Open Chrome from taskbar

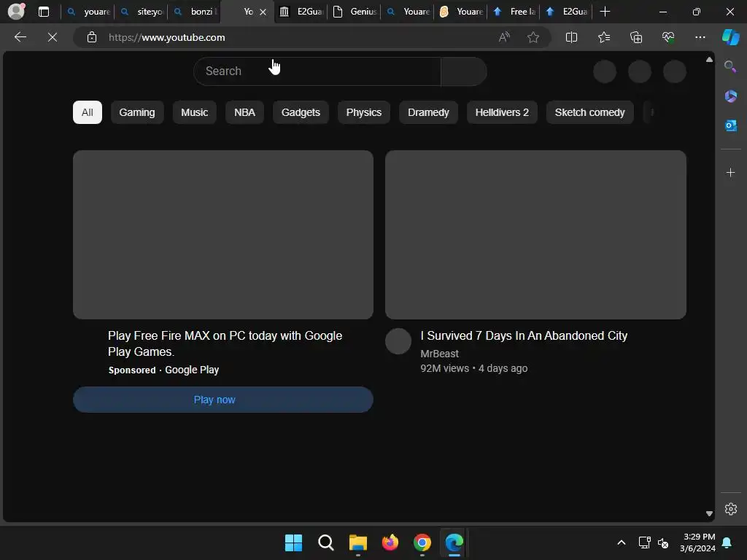[x=422, y=542]
